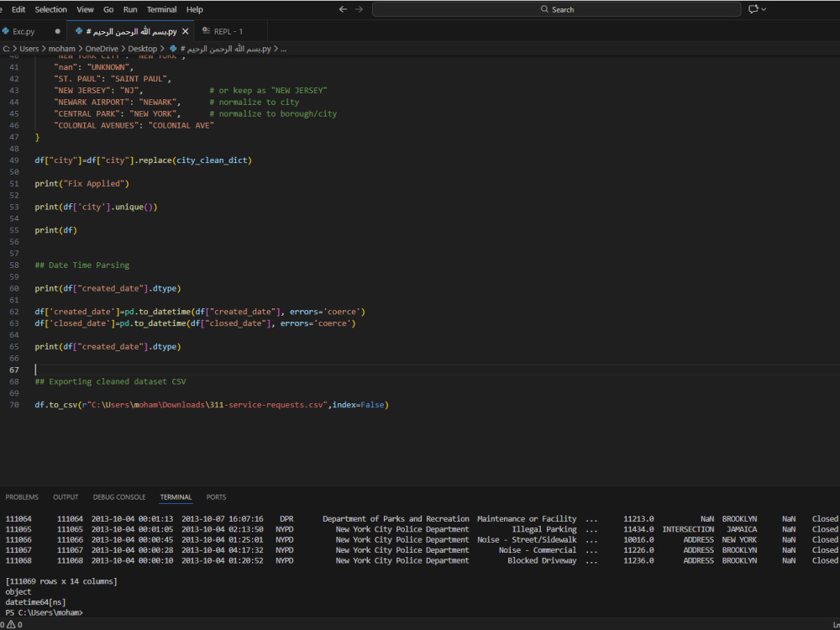This screenshot has width=840, height=630.
Task: Show the PORTS panel tab
Action: [x=216, y=497]
